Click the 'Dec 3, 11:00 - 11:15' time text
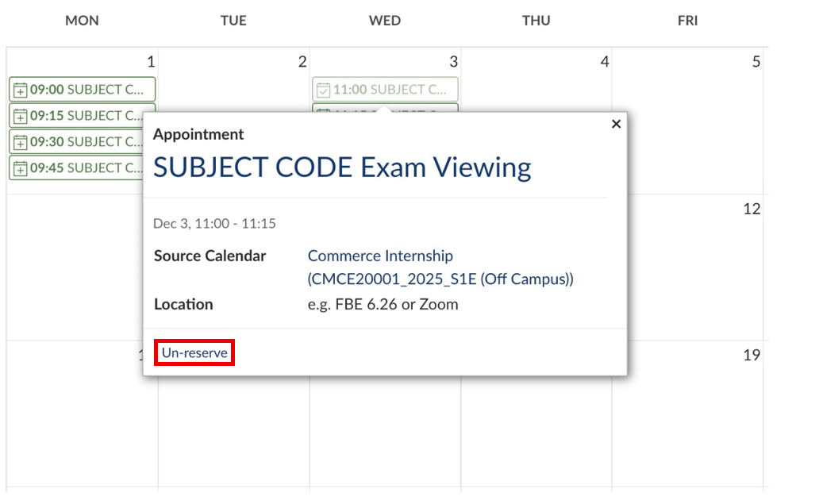 pos(214,224)
